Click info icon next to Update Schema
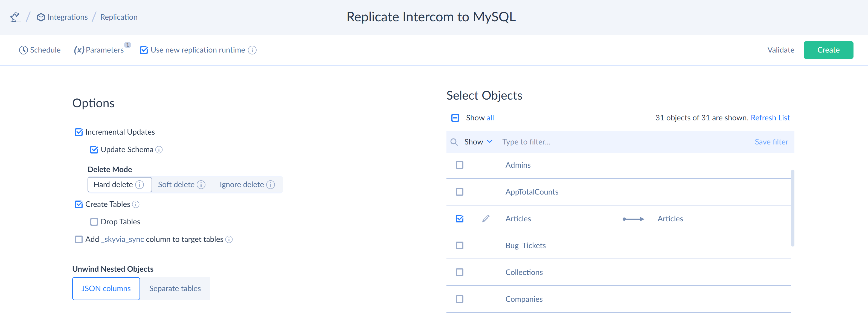Image resolution: width=868 pixels, height=316 pixels. [159, 150]
